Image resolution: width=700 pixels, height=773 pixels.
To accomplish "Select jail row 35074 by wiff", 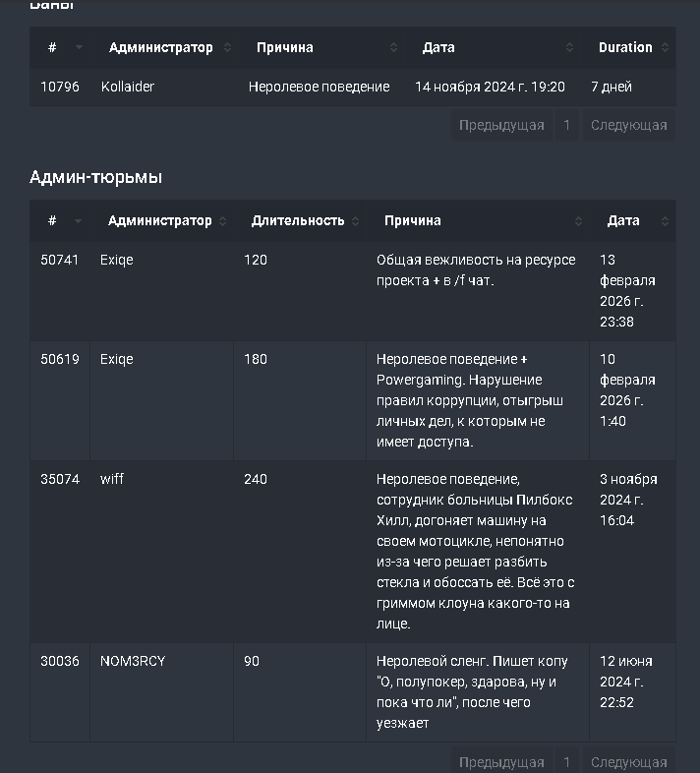I will click(x=353, y=552).
